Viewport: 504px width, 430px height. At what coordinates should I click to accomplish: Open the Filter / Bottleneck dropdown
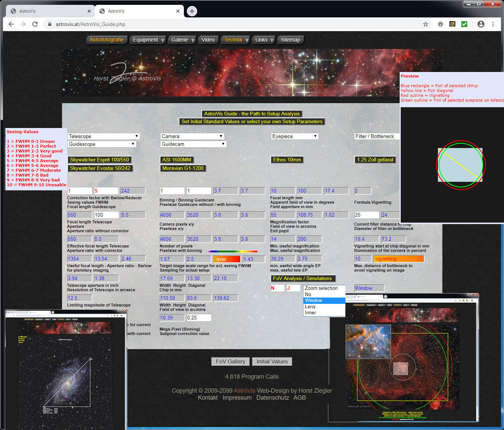click(x=377, y=136)
